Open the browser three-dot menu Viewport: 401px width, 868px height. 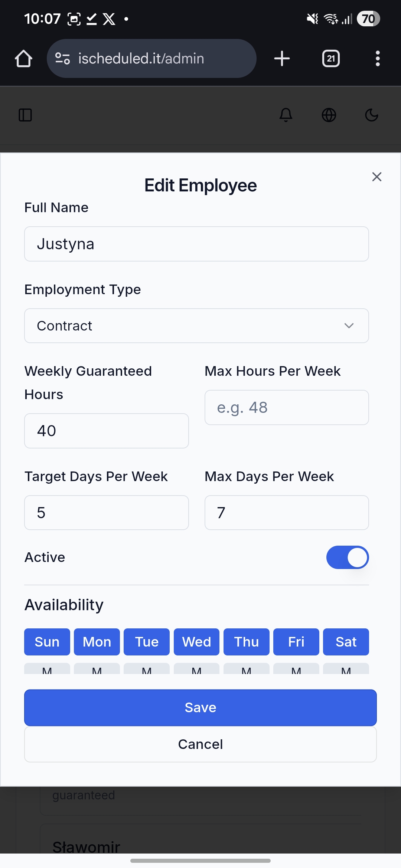point(378,59)
